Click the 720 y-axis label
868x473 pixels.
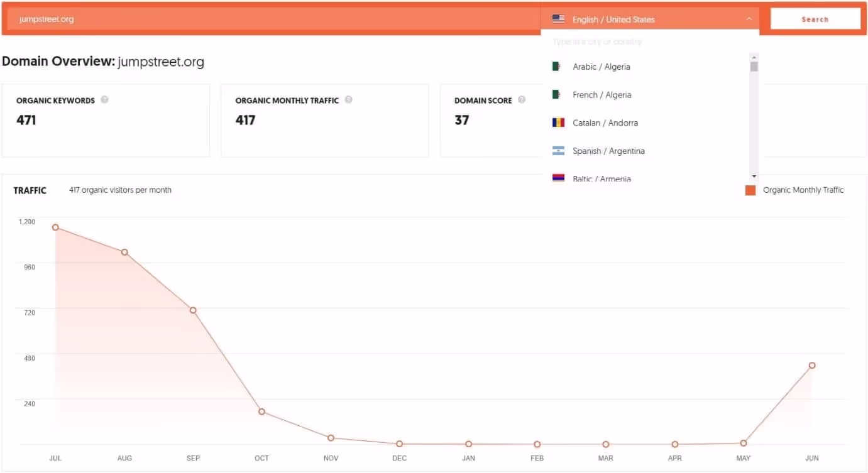coord(30,312)
